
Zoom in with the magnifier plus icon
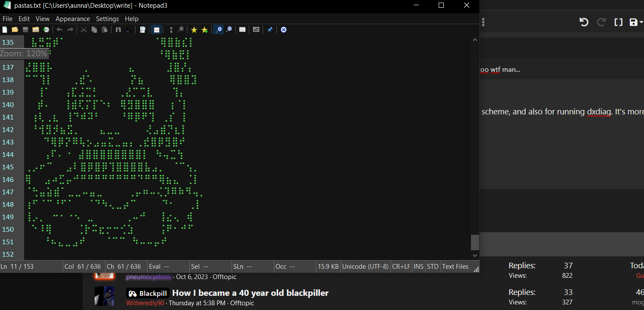click(x=219, y=30)
